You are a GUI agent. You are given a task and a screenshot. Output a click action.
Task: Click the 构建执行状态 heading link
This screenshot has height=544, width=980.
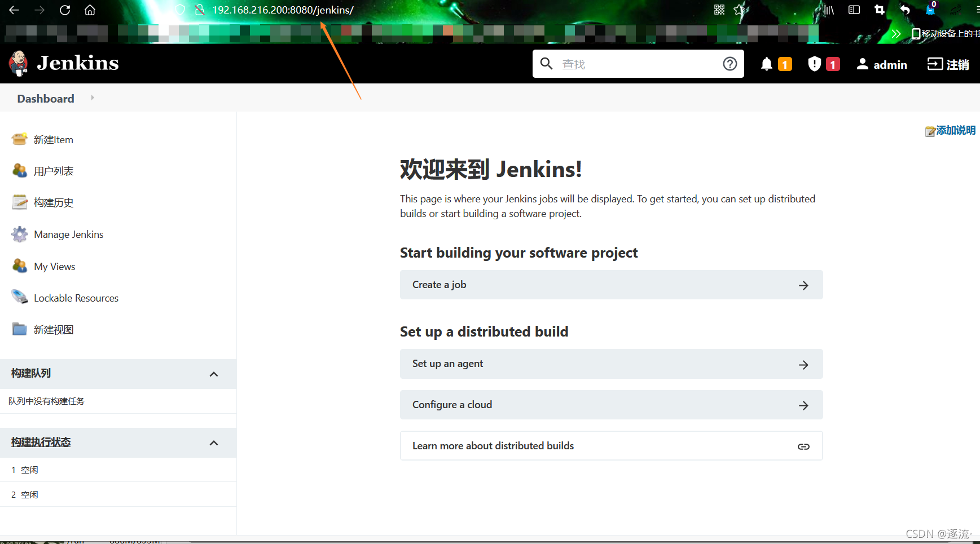tap(41, 443)
